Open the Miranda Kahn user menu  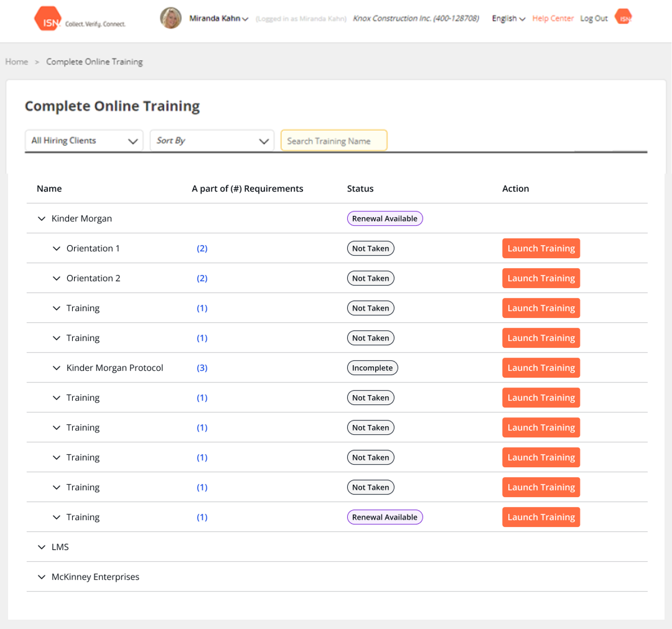pyautogui.click(x=218, y=19)
